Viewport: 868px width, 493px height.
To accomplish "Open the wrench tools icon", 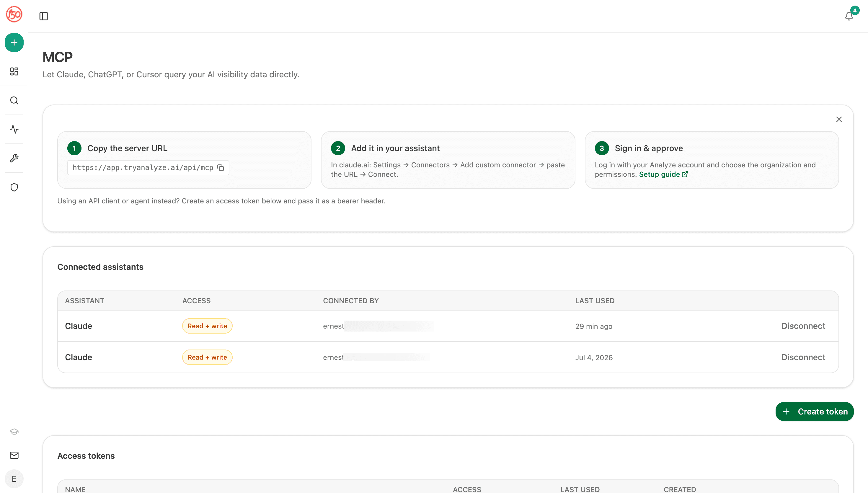I will [14, 158].
